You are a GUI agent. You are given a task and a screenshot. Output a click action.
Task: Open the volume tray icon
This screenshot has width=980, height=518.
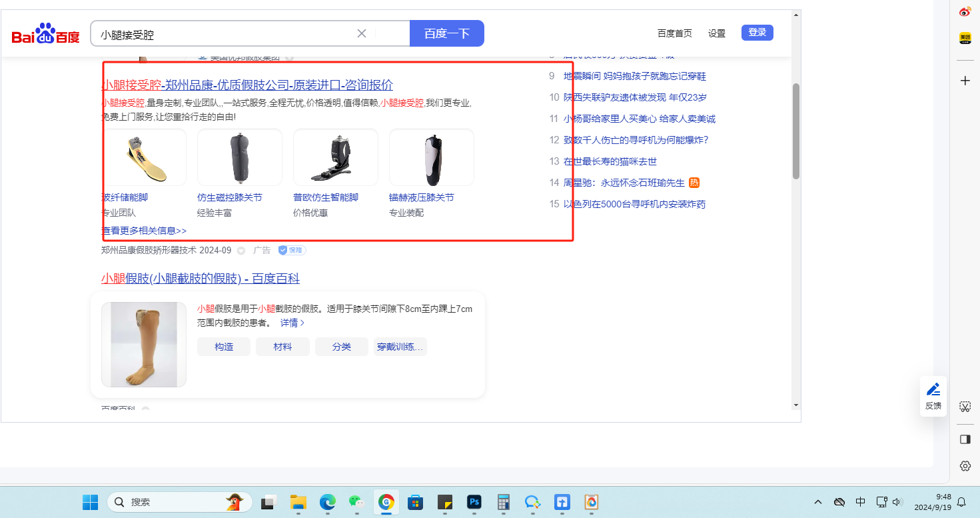point(897,502)
